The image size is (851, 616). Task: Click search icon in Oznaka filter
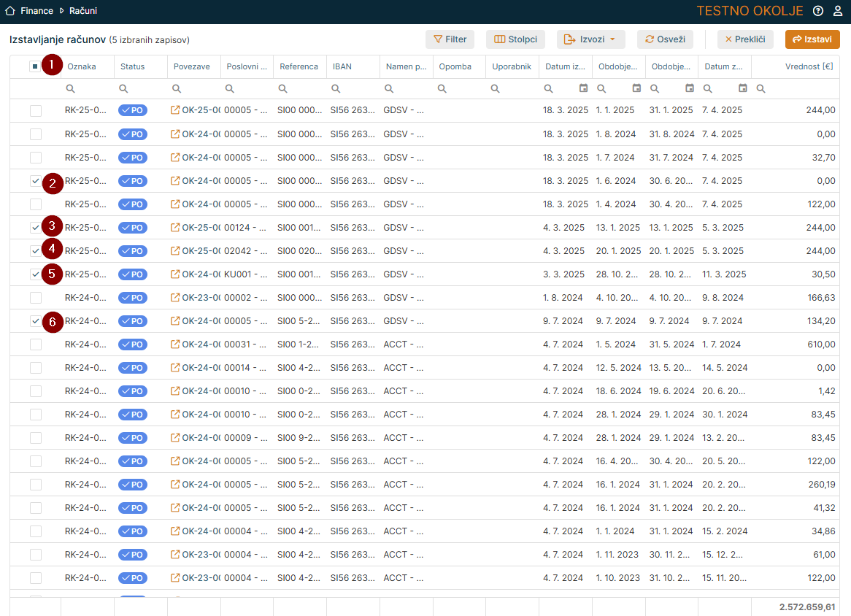tap(71, 88)
